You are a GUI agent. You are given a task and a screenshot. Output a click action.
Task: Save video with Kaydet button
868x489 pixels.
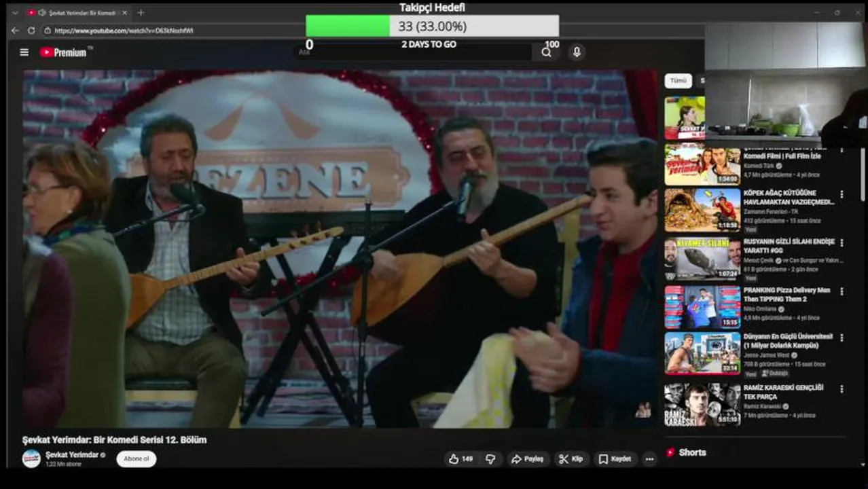615,459
